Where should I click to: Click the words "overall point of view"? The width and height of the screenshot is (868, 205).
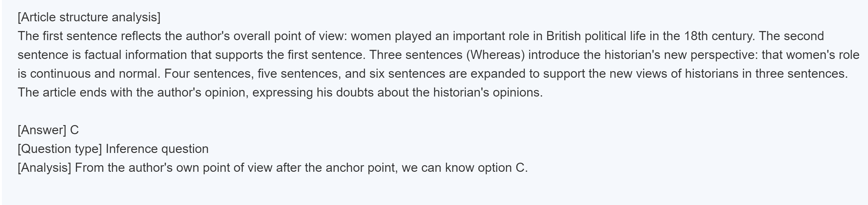pos(289,36)
